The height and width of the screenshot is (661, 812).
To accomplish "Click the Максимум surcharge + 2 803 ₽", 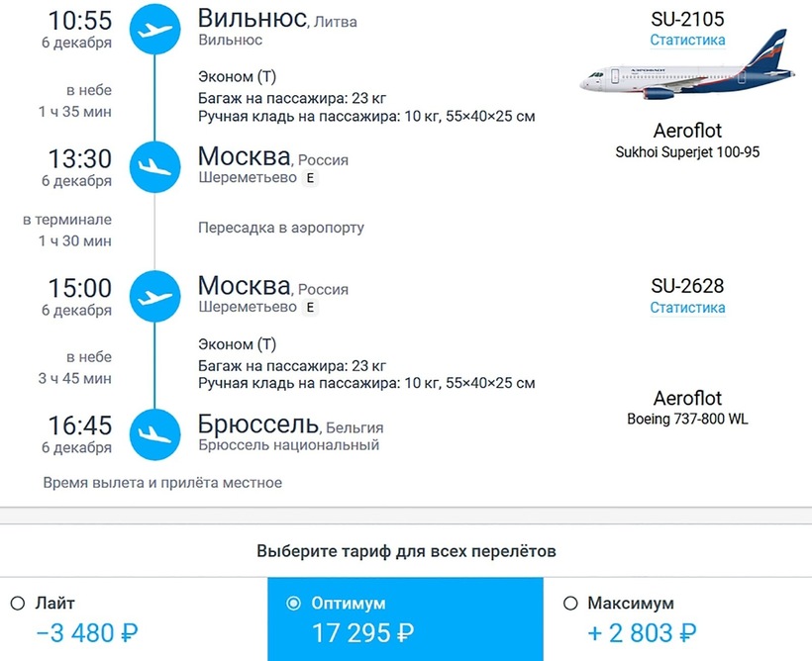I will tap(642, 633).
